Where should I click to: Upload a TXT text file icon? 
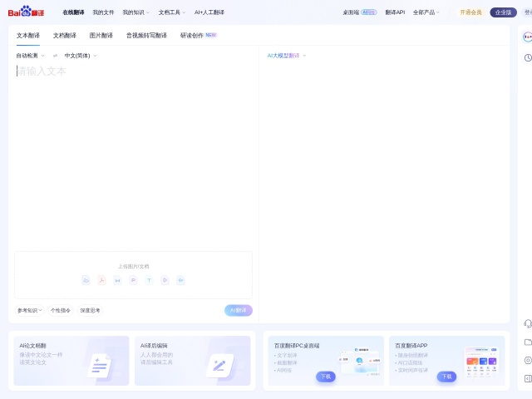(149, 280)
